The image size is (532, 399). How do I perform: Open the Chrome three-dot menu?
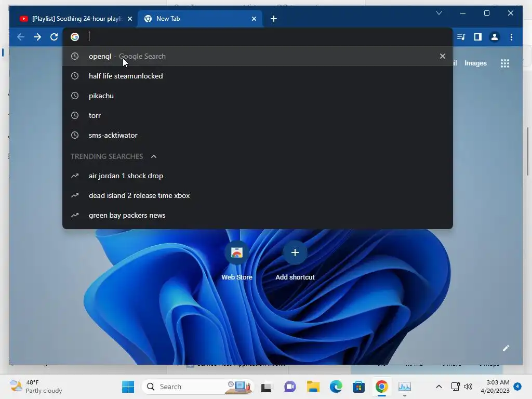(x=511, y=37)
